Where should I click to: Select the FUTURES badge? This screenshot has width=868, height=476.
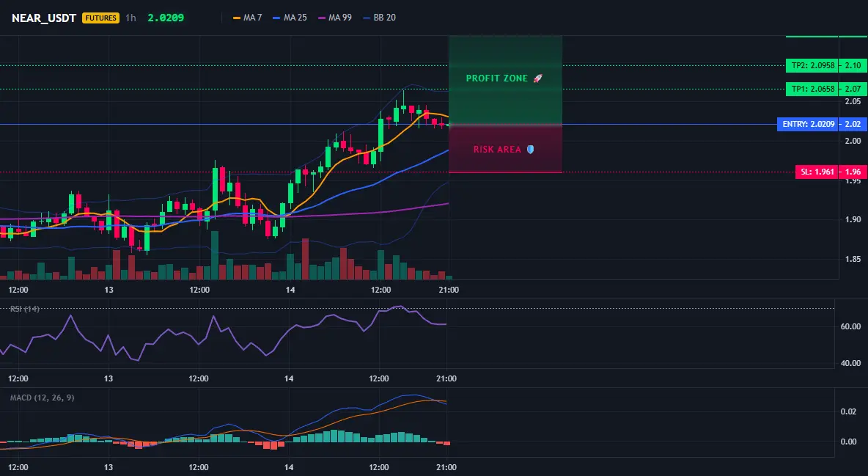pos(100,18)
